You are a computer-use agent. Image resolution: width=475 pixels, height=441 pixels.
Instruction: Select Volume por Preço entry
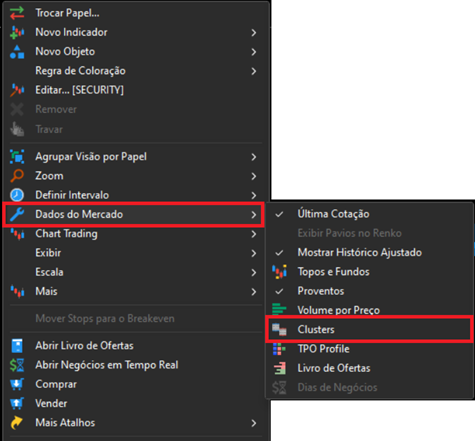pos(369,310)
